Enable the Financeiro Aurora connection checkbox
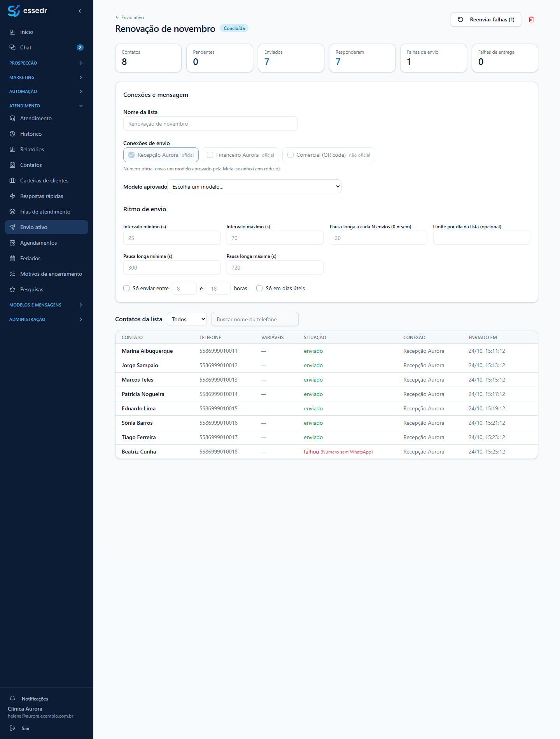 tap(210, 155)
